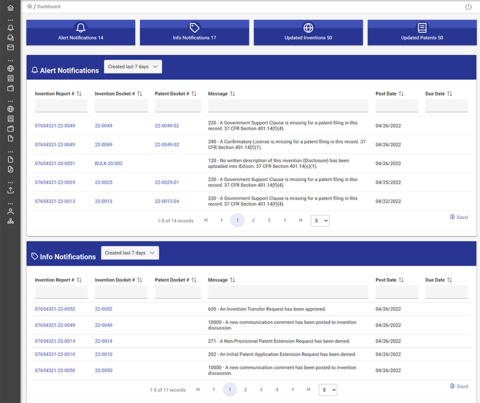The height and width of the screenshot is (403, 480).
Task: Open Info Notifications 17 card
Action: click(194, 32)
